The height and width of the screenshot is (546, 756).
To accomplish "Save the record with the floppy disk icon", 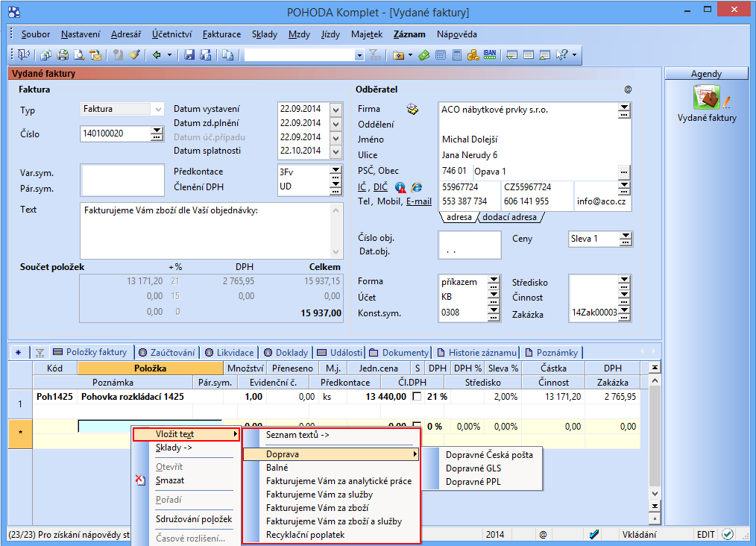I will click(x=189, y=55).
